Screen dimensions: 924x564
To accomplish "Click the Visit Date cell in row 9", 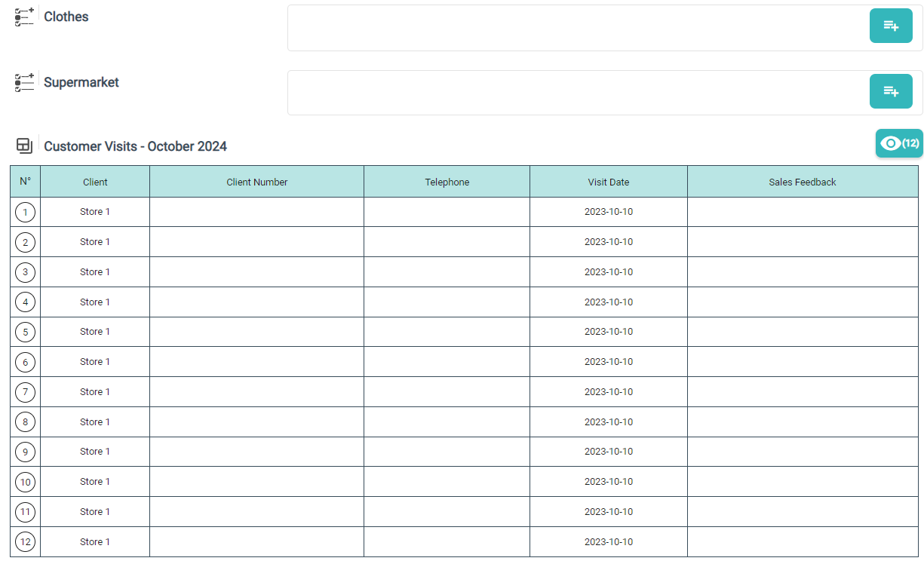I will coord(608,452).
